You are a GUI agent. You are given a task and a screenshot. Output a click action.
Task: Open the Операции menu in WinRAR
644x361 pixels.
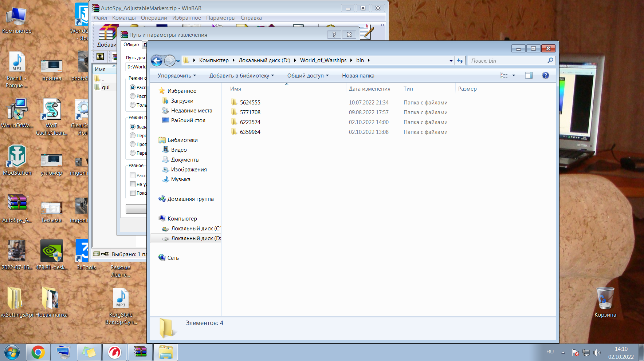coord(154,18)
